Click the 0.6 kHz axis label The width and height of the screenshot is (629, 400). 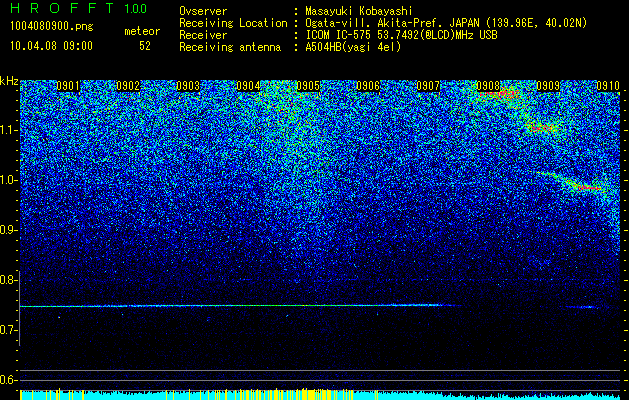9,380
